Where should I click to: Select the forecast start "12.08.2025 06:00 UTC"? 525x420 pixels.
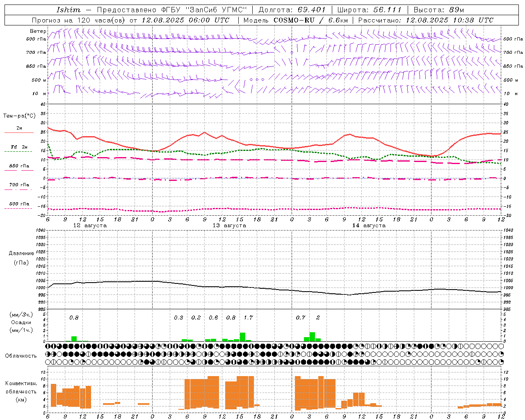click(x=185, y=20)
